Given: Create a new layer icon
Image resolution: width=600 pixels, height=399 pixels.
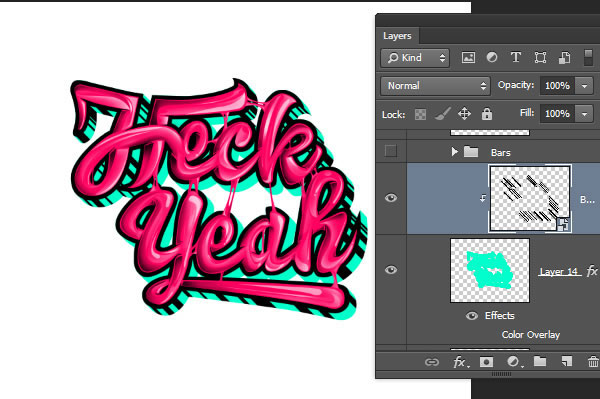Looking at the screenshot, I should click(x=567, y=361).
